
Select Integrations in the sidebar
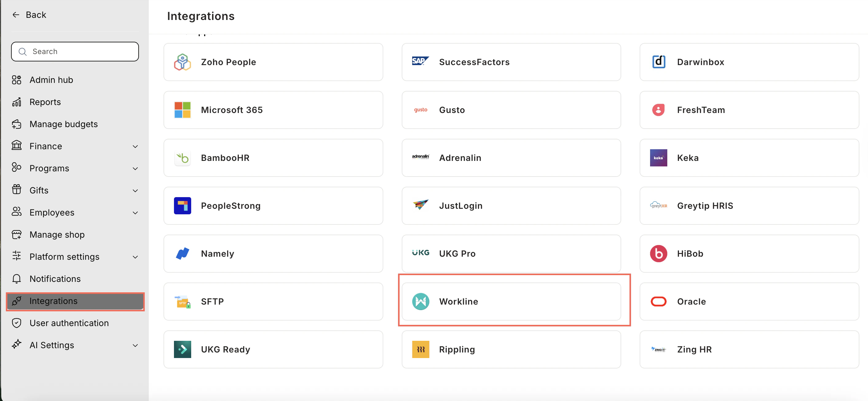(x=75, y=301)
